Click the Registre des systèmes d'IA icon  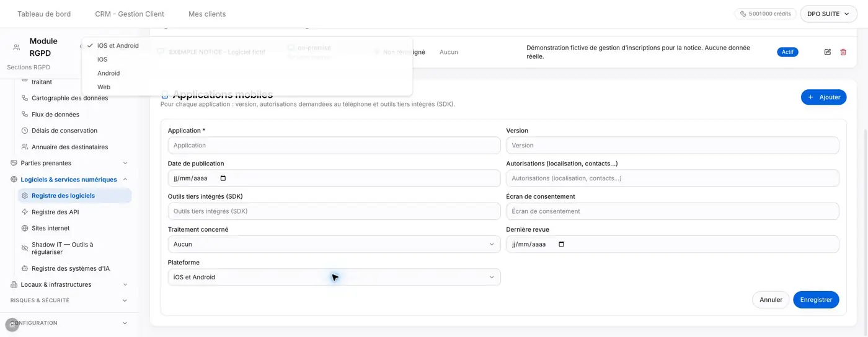tap(25, 268)
